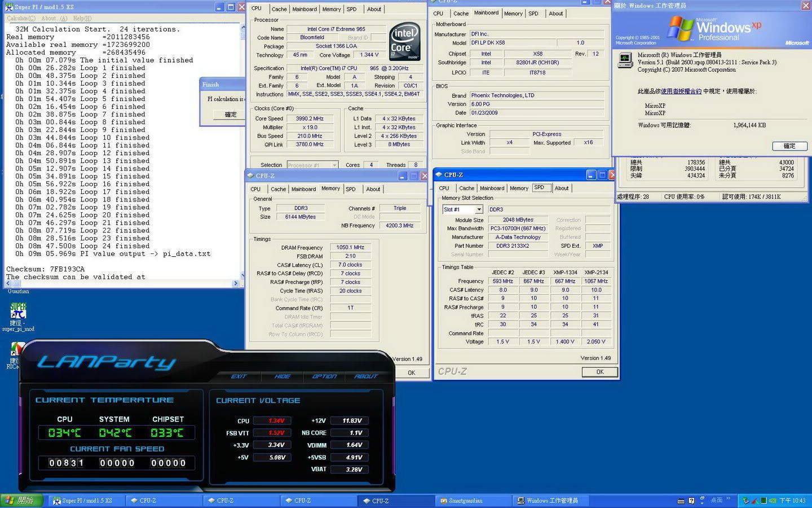812x508 pixels.
Task: Maximize the Super PI window
Action: [x=231, y=7]
